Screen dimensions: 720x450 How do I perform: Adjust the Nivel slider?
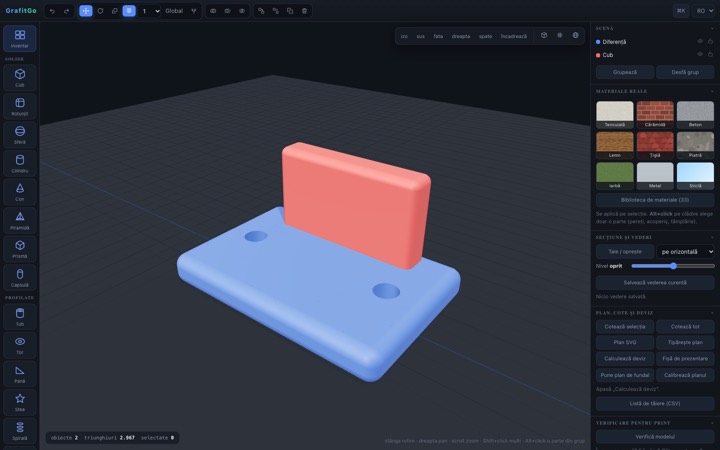pyautogui.click(x=673, y=266)
